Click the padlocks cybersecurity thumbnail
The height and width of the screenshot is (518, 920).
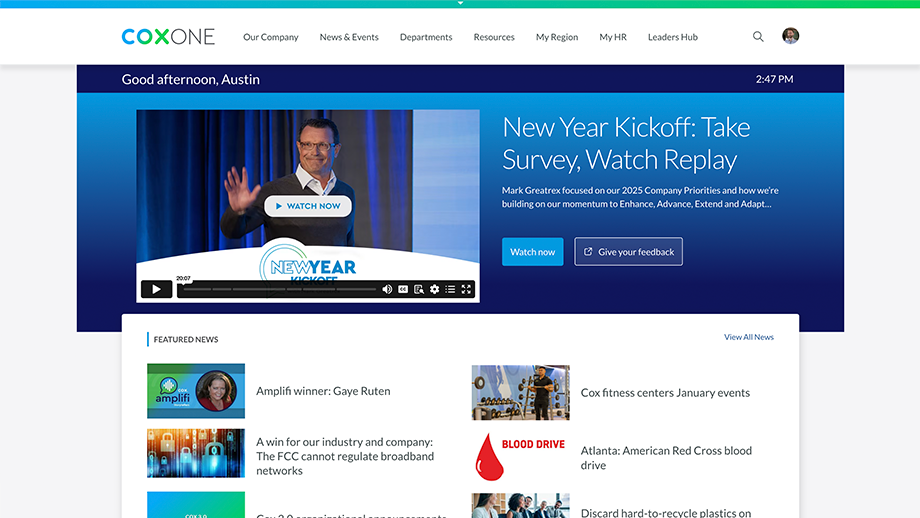pyautogui.click(x=196, y=453)
